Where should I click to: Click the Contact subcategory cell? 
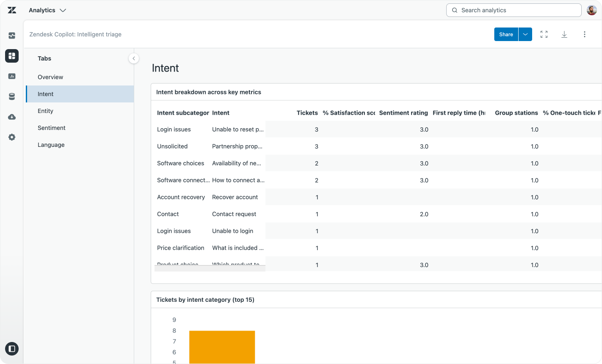[x=168, y=214]
